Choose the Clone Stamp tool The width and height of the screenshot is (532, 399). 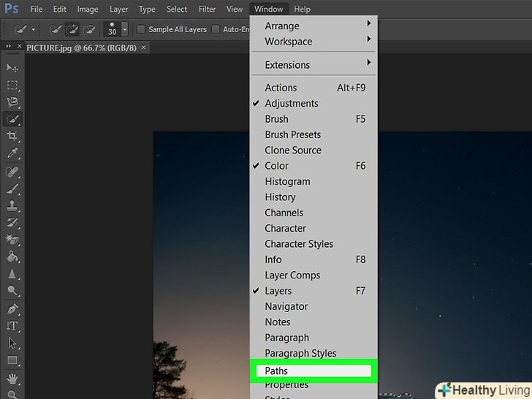(x=12, y=205)
